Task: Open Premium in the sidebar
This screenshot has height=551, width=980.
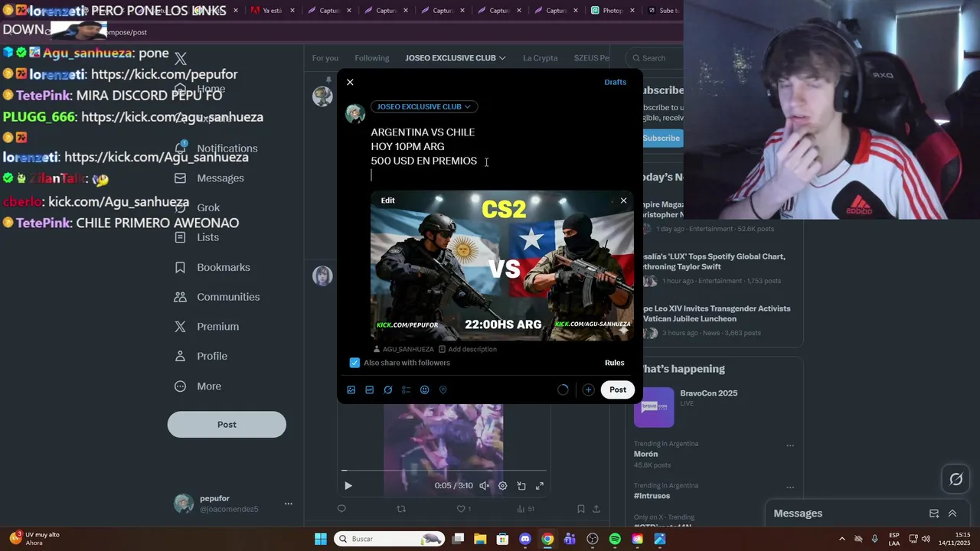Action: tap(207, 327)
